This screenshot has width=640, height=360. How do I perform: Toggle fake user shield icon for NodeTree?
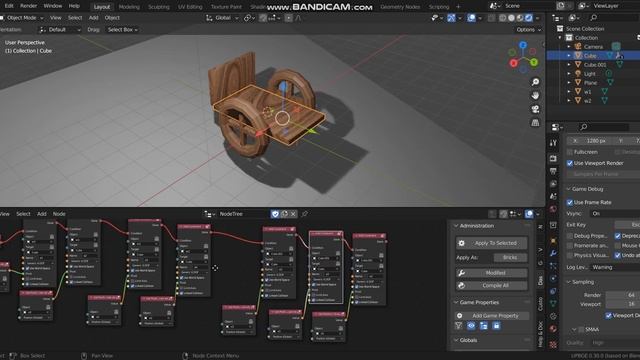pos(275,214)
